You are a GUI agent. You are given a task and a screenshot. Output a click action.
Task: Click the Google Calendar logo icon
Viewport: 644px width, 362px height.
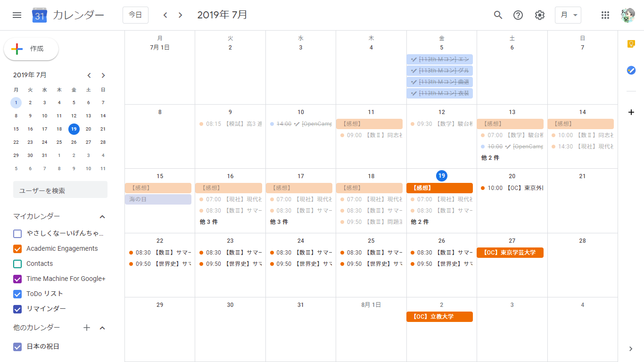[40, 15]
